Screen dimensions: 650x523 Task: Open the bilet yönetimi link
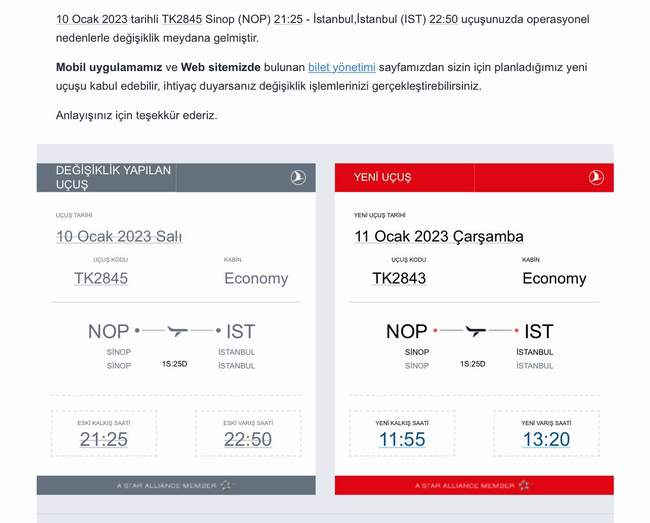pyautogui.click(x=342, y=67)
